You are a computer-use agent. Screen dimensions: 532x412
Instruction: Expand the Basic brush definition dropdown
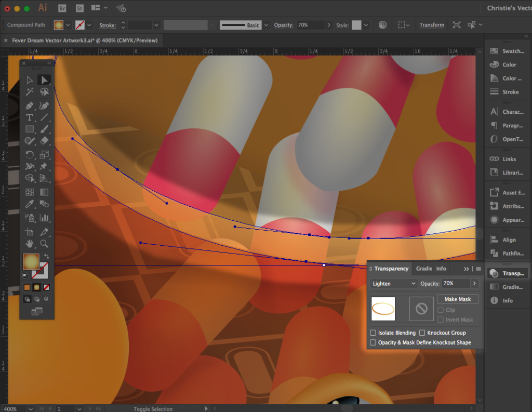[x=266, y=25]
